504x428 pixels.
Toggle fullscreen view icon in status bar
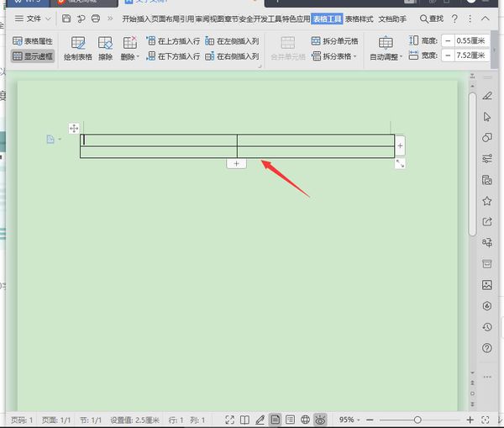pyautogui.click(x=229, y=420)
